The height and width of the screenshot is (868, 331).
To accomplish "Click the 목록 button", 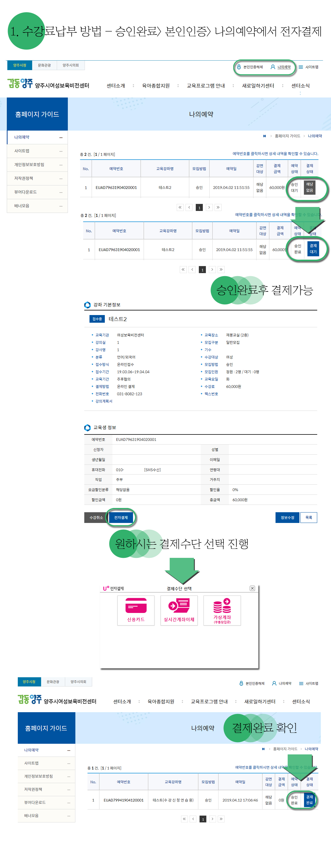I will tap(309, 517).
